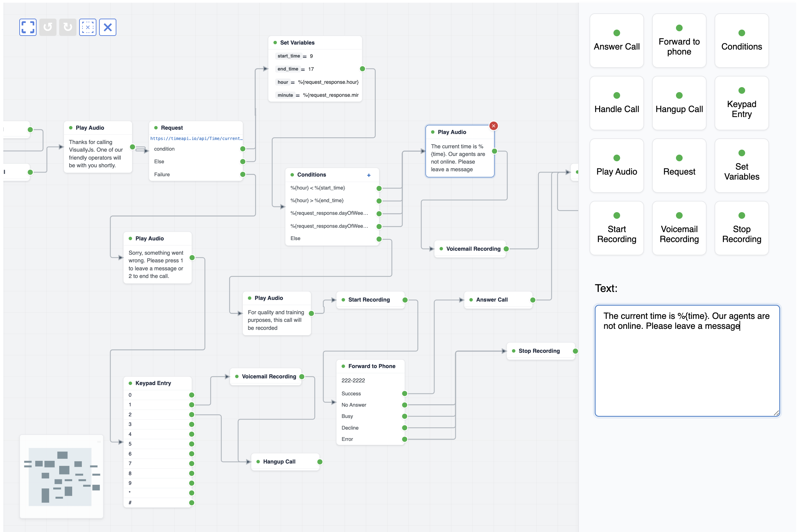The height and width of the screenshot is (532, 798).
Task: Select the Hangup Call node
Action: point(286,463)
